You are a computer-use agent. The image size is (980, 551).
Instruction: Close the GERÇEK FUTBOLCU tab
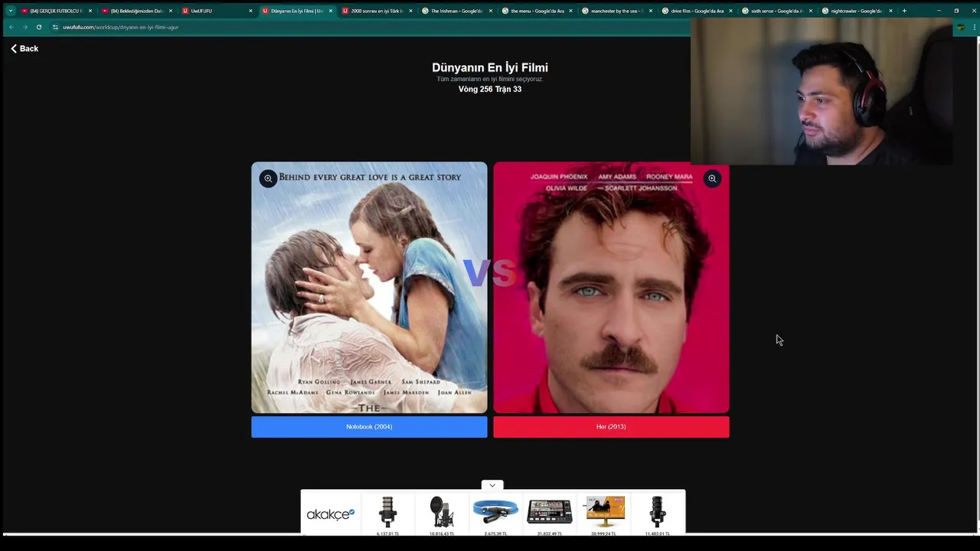[x=90, y=11]
